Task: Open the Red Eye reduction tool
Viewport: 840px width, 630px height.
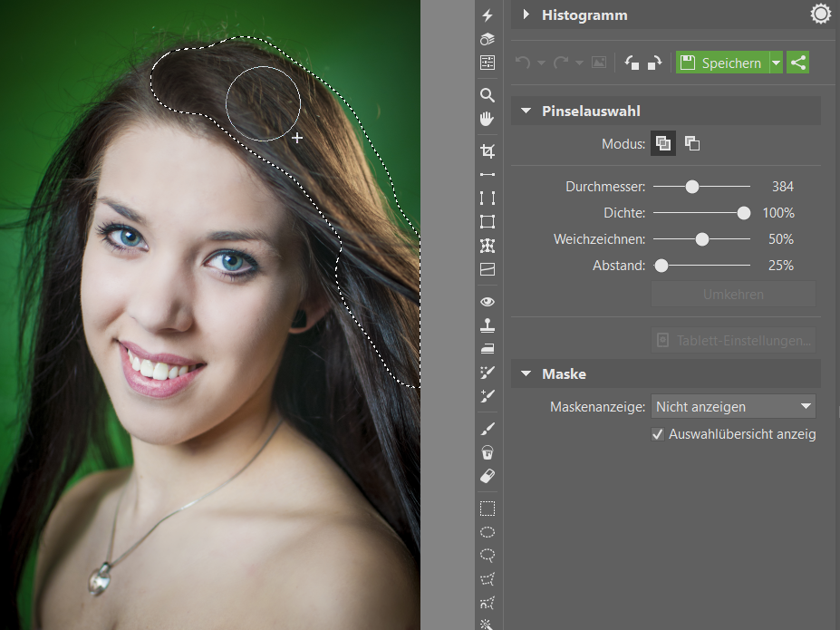Action: tap(487, 302)
